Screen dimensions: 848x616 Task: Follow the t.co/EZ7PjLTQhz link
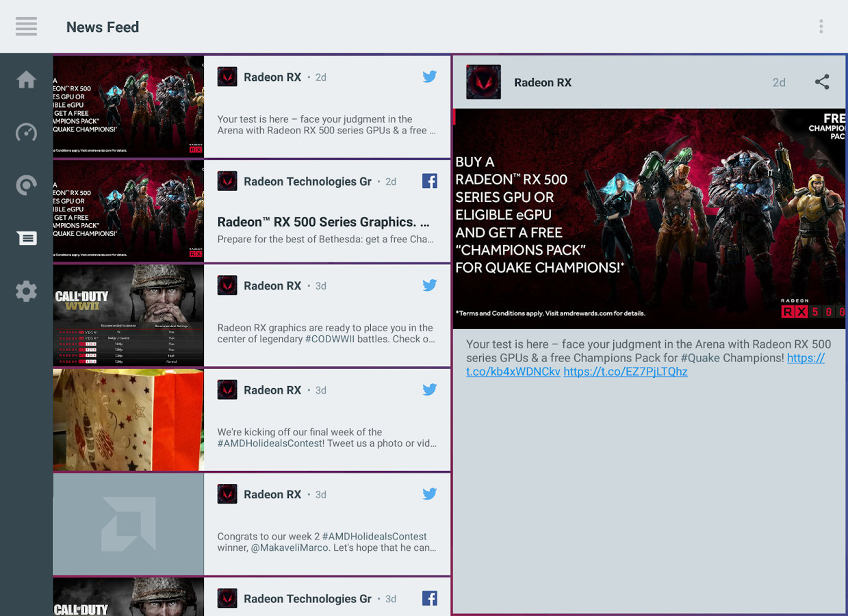[626, 372]
